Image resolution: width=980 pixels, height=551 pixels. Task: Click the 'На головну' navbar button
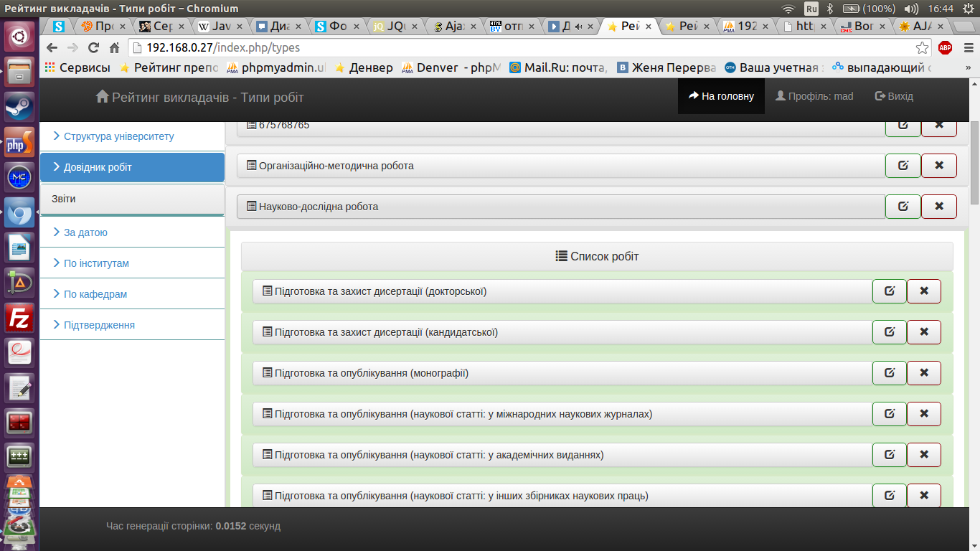(x=721, y=96)
